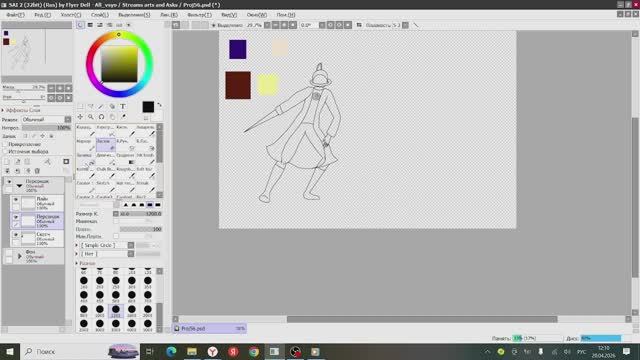Toggle the Минимал. size checkbox
This screenshot has width=640, height=360.
(116, 221)
